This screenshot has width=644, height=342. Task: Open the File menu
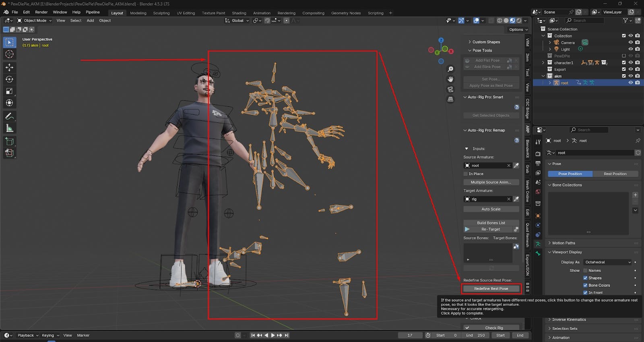point(15,12)
